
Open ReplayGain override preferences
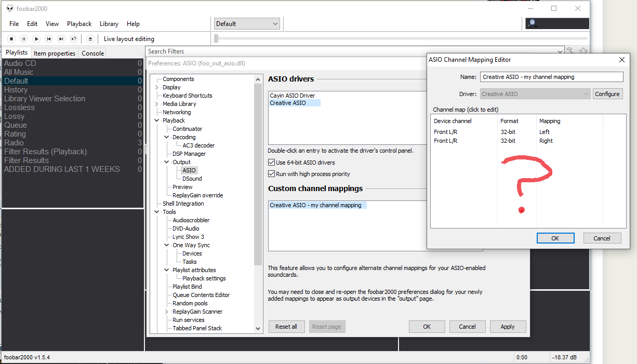point(198,195)
